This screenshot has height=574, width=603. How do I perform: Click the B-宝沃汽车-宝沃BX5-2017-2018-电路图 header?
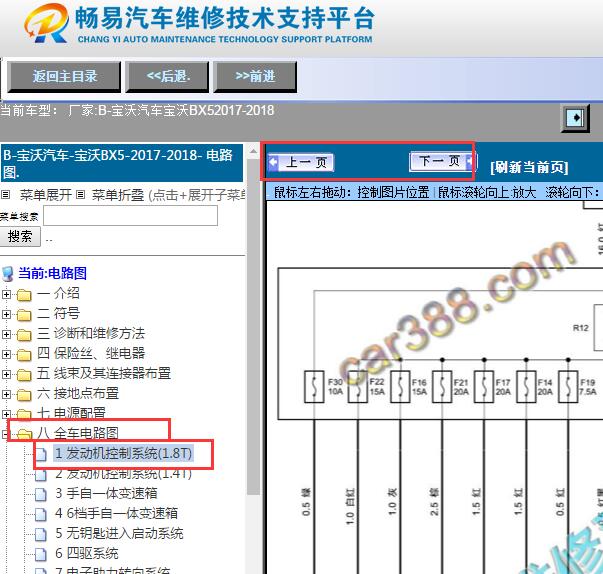coord(122,163)
